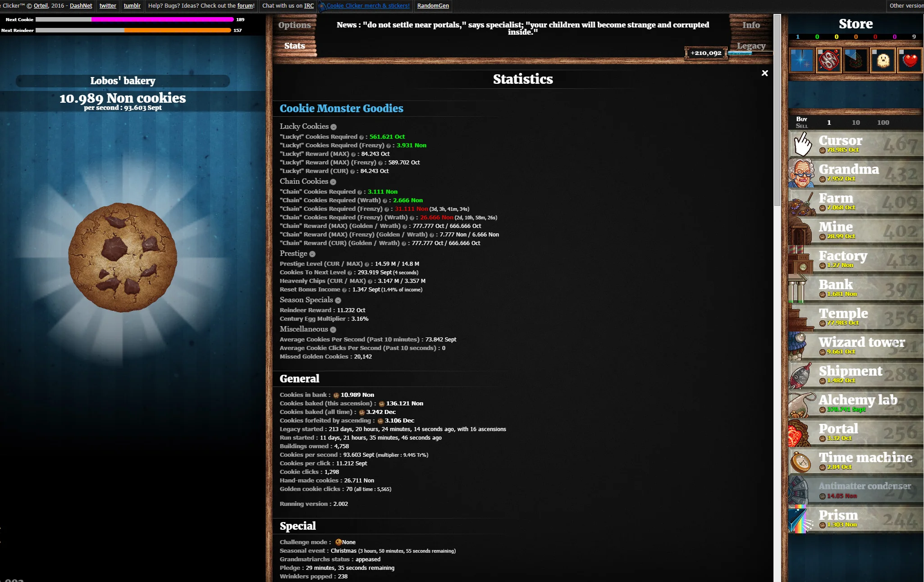
Task: Open the Options menu
Action: pyautogui.click(x=294, y=25)
